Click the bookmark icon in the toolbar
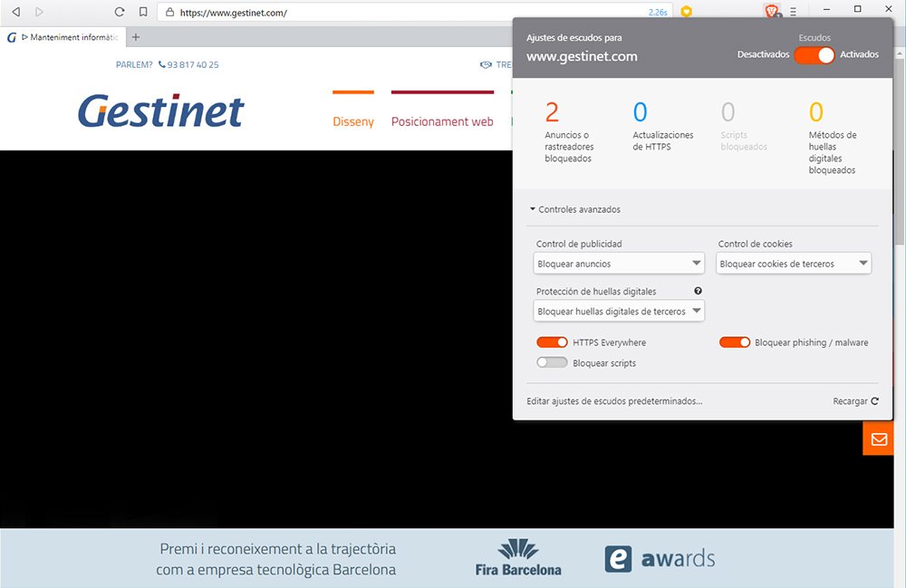The image size is (906, 588). click(x=145, y=10)
